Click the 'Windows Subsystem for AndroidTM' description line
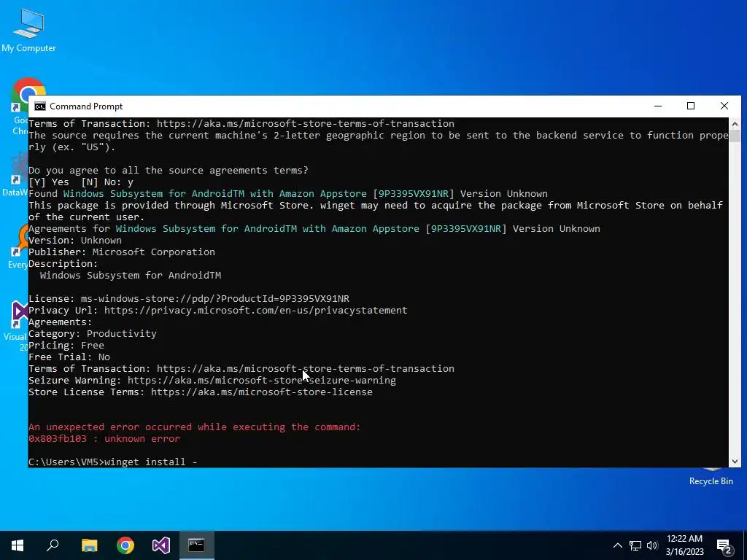The width and height of the screenshot is (747, 560). point(131,275)
